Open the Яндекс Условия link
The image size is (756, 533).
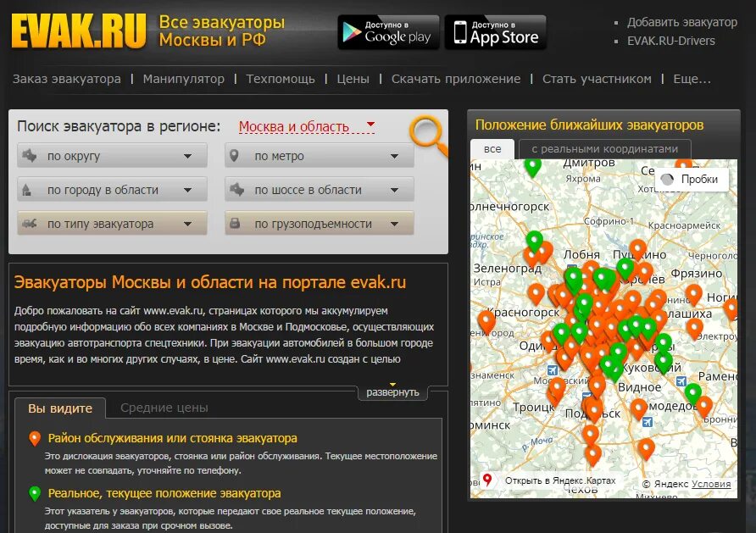(711, 483)
